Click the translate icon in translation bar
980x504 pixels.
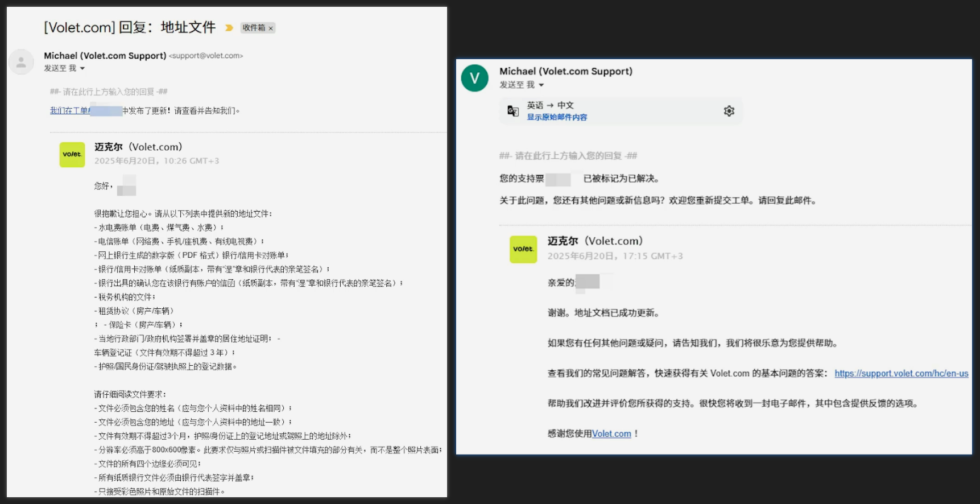[x=513, y=111]
